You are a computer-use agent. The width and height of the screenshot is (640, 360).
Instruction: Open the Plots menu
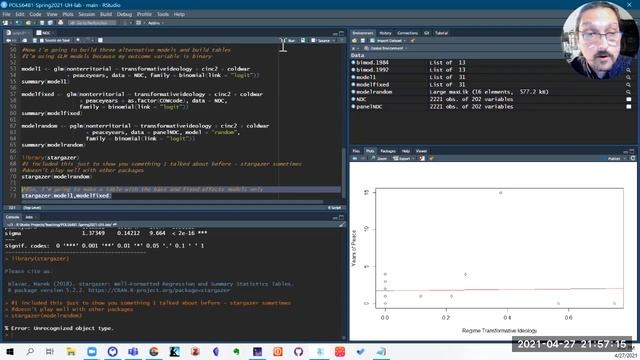[68, 14]
